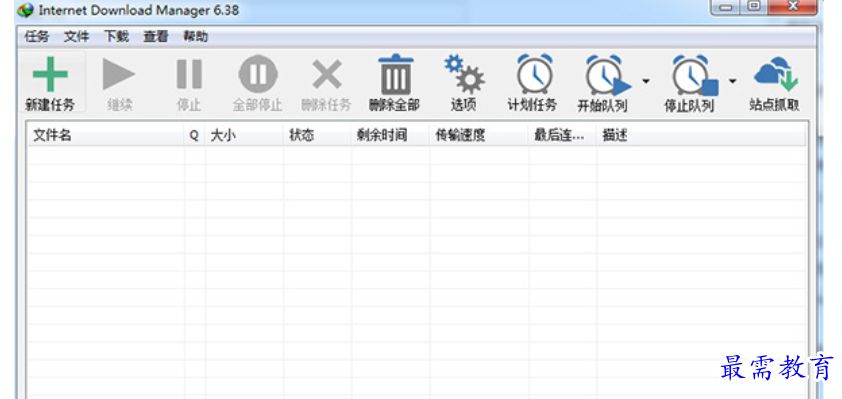This screenshot has width=842, height=399.
Task: Open the 查看 menu
Action: (x=156, y=37)
